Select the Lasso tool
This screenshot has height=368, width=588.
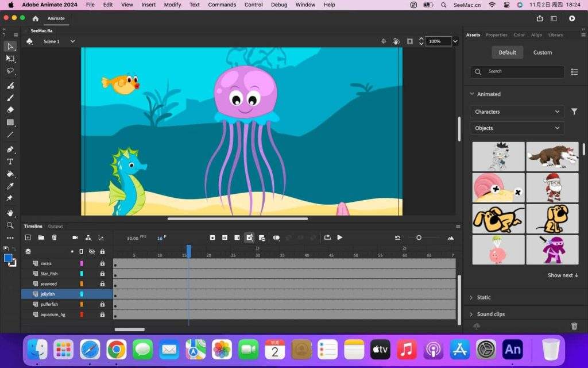pos(10,71)
